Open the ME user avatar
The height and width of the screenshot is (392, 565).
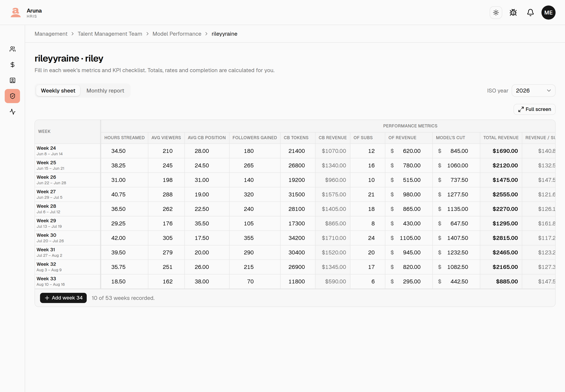(x=548, y=13)
